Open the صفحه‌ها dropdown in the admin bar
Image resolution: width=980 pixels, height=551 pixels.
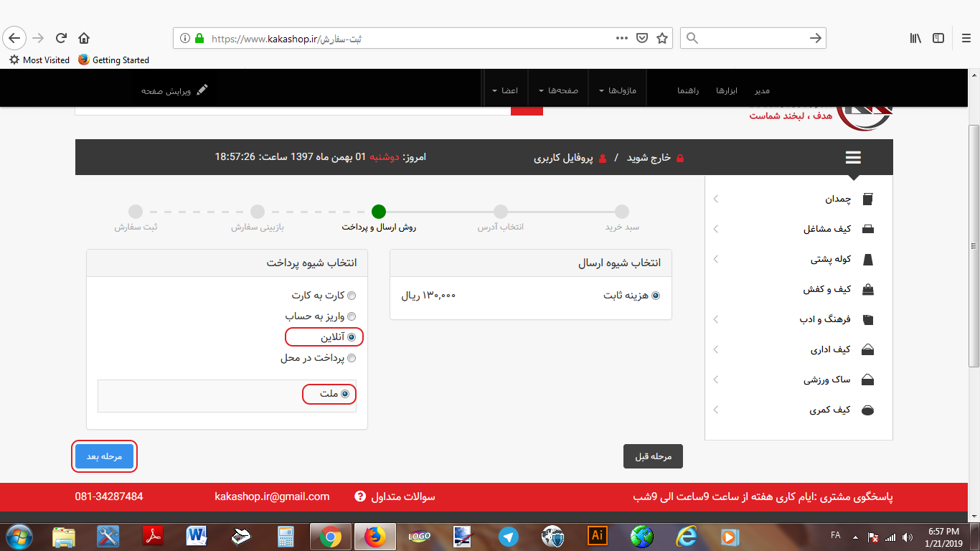coord(558,90)
